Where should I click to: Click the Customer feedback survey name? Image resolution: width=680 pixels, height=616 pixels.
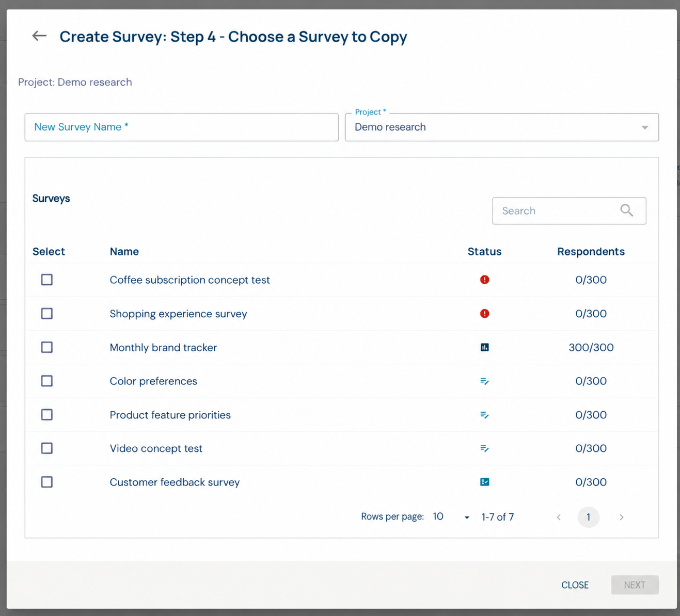pyautogui.click(x=175, y=482)
